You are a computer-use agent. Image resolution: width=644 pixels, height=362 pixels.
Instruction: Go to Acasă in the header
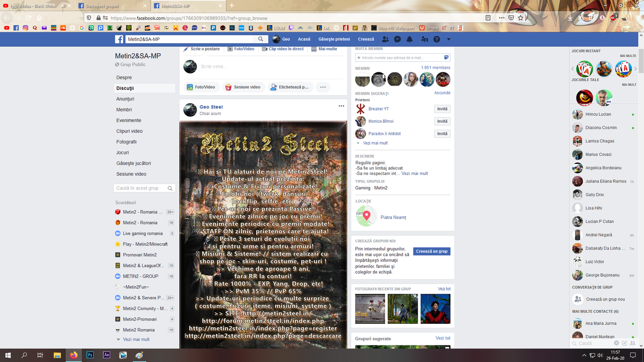pos(304,39)
